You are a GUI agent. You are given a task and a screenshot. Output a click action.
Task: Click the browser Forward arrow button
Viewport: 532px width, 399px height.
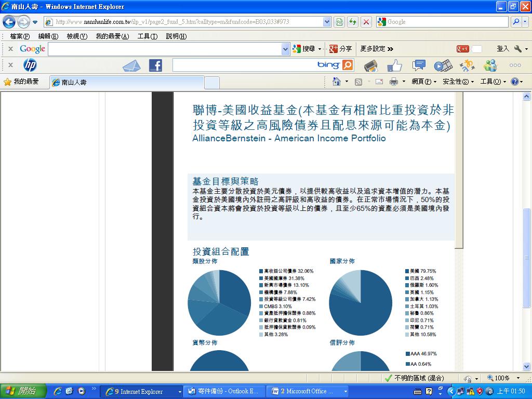(x=23, y=22)
